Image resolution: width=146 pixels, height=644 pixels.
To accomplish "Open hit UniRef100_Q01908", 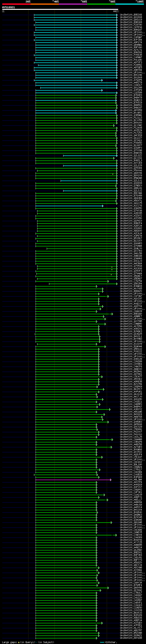I will [131, 17].
